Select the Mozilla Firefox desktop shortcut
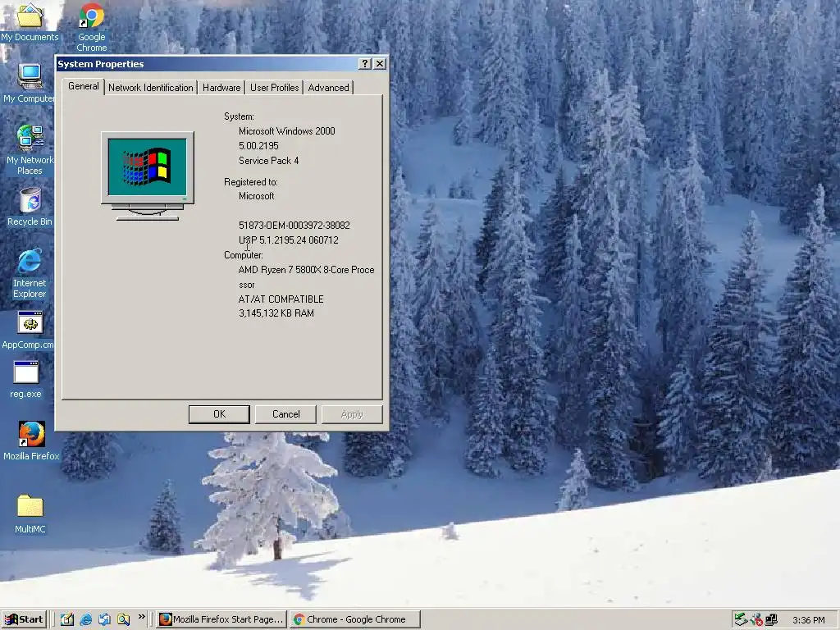This screenshot has width=840, height=630. coord(31,441)
